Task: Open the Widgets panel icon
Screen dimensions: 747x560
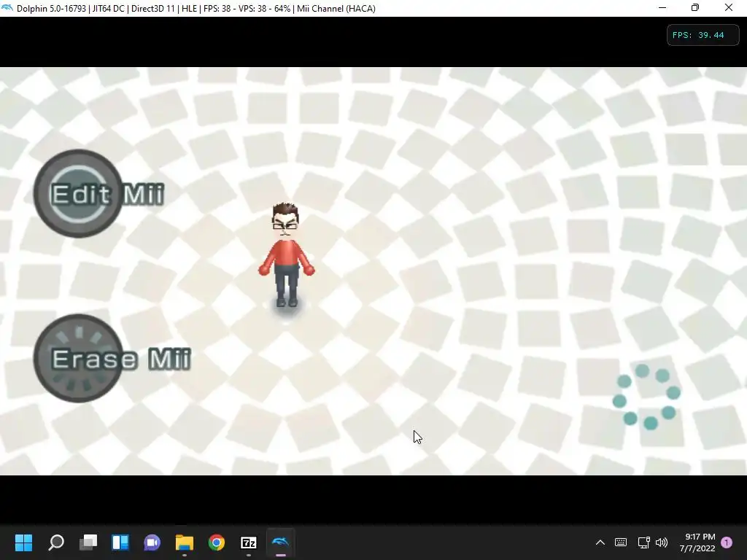Action: click(x=120, y=542)
